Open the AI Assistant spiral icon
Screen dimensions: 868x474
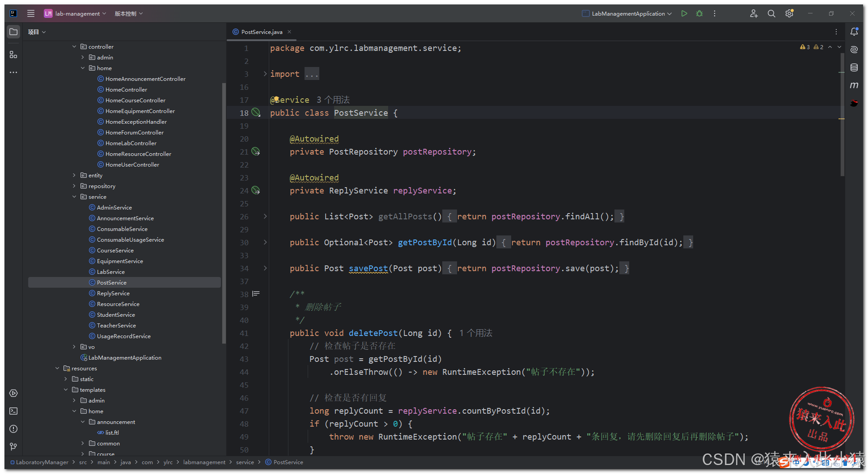[854, 50]
